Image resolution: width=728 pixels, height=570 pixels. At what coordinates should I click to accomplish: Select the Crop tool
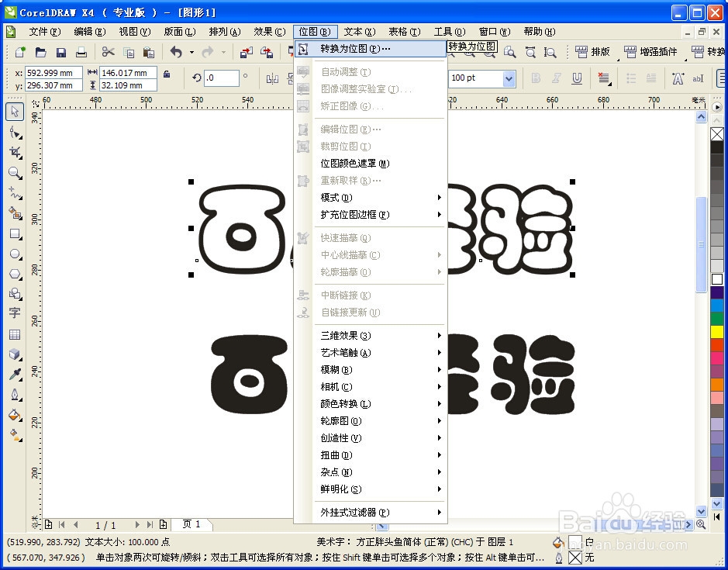click(15, 153)
